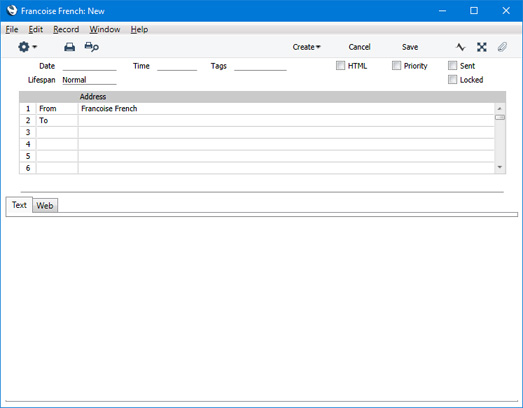Click the Lifespan field showing Normal
Image resolution: width=523 pixels, height=408 pixels.
point(89,80)
